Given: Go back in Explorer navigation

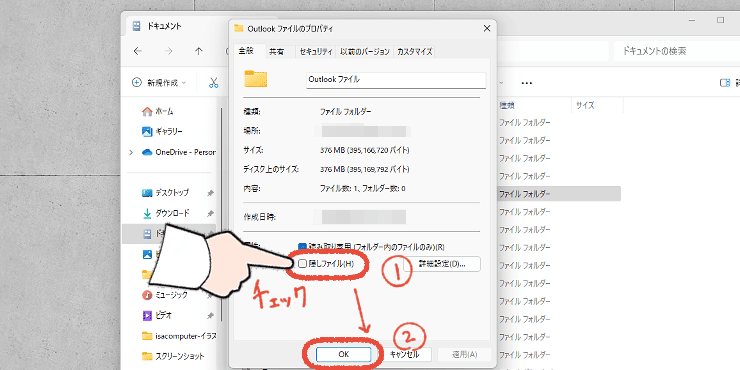Looking at the screenshot, I should tap(137, 51).
